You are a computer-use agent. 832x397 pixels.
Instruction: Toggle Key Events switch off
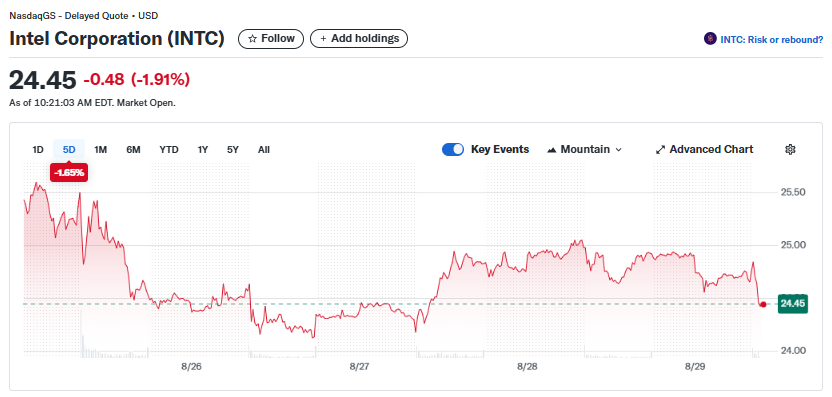tap(453, 150)
